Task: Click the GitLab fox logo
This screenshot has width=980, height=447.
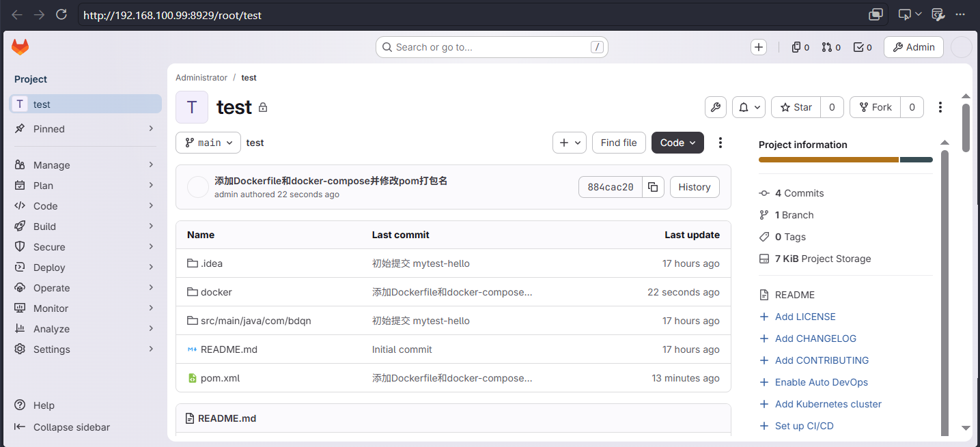Action: [x=20, y=47]
